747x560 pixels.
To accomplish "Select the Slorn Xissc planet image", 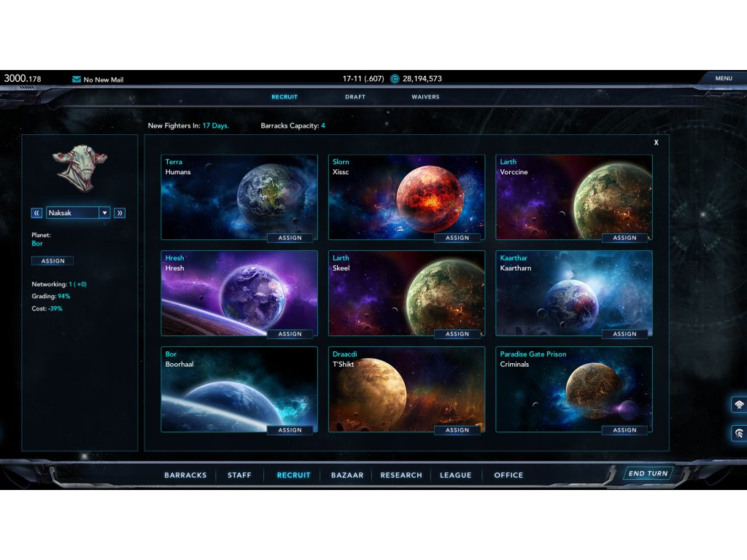I will [x=406, y=197].
